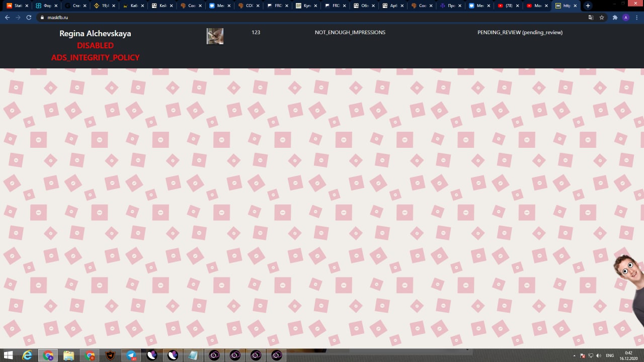Open Telegram from the taskbar
The width and height of the screenshot is (644, 362).
click(131, 355)
